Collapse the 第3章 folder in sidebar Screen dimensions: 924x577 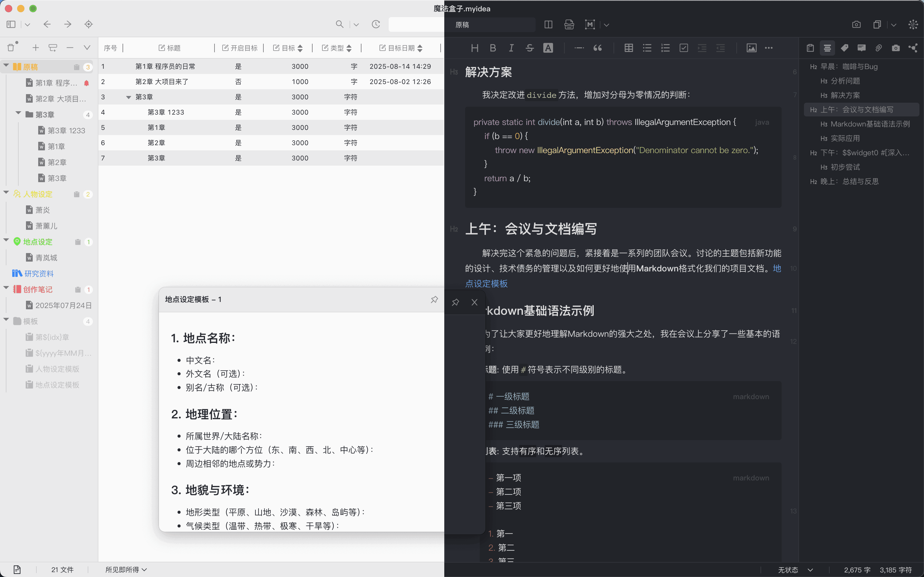pyautogui.click(x=18, y=114)
